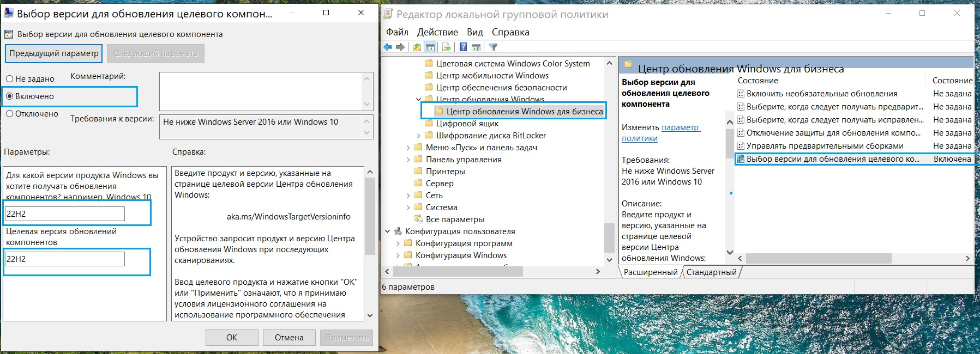Open the 'параметр политики' link
980x354 pixels.
(x=660, y=133)
